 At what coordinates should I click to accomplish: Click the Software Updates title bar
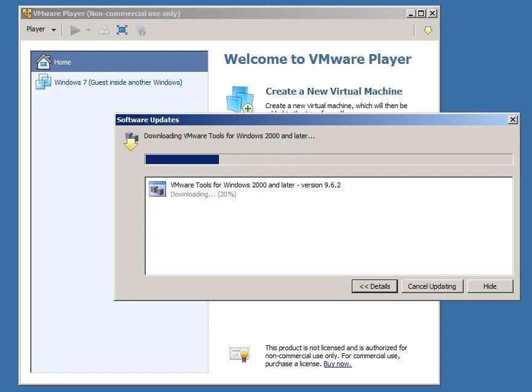pyautogui.click(x=311, y=120)
